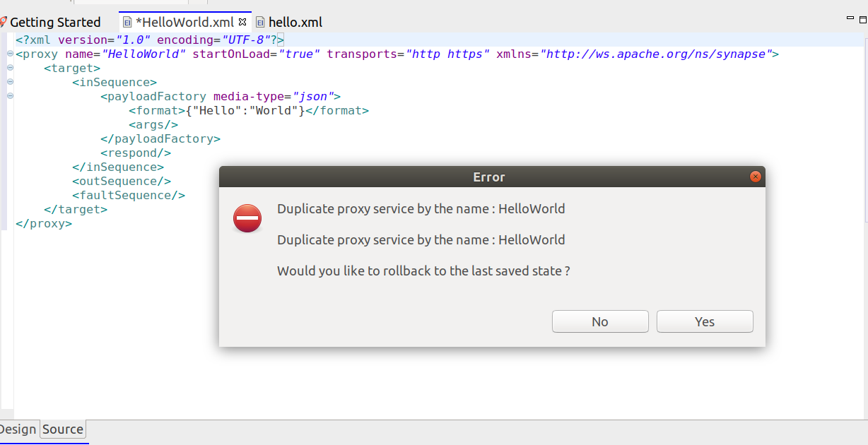The image size is (868, 445).
Task: Close the Error dialog with orange X
Action: pos(756,177)
